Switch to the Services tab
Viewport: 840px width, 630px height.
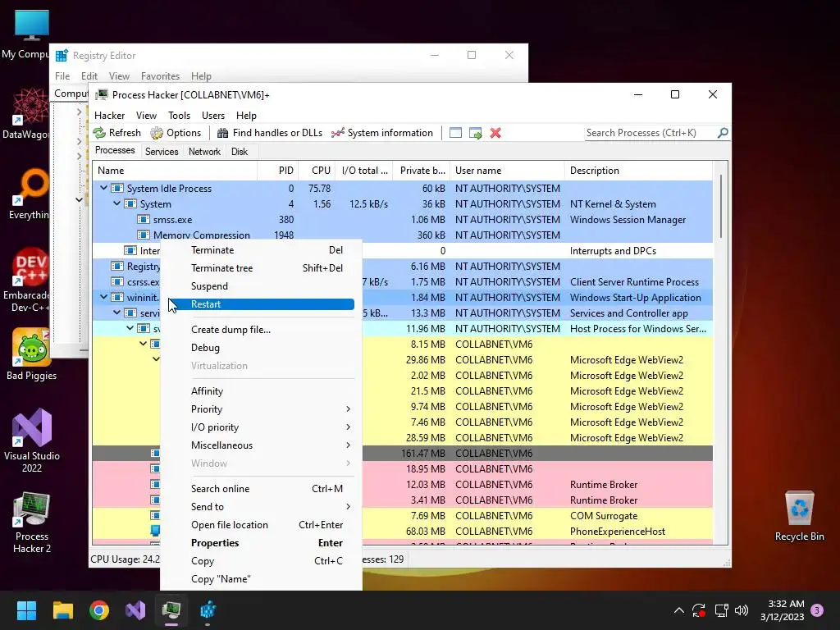pos(162,152)
